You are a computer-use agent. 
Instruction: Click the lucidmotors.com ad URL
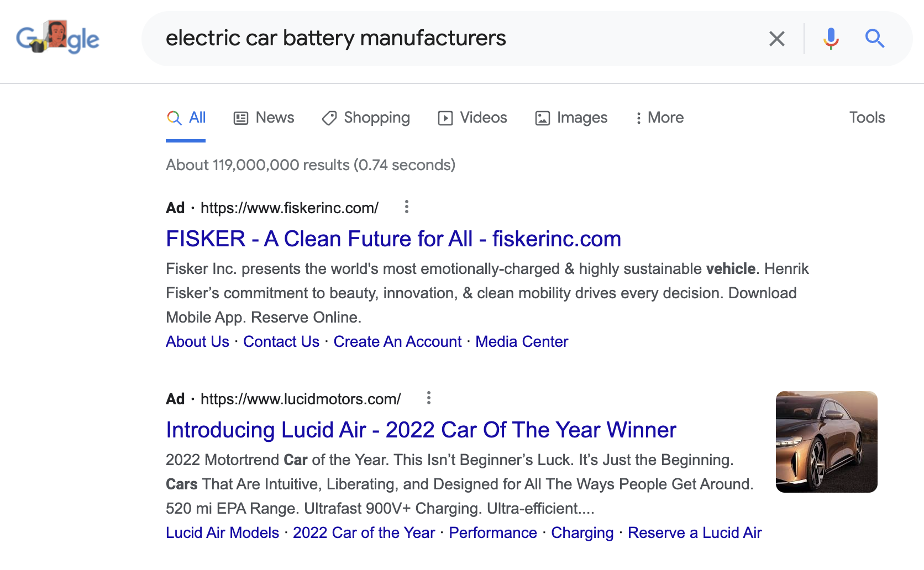(301, 399)
